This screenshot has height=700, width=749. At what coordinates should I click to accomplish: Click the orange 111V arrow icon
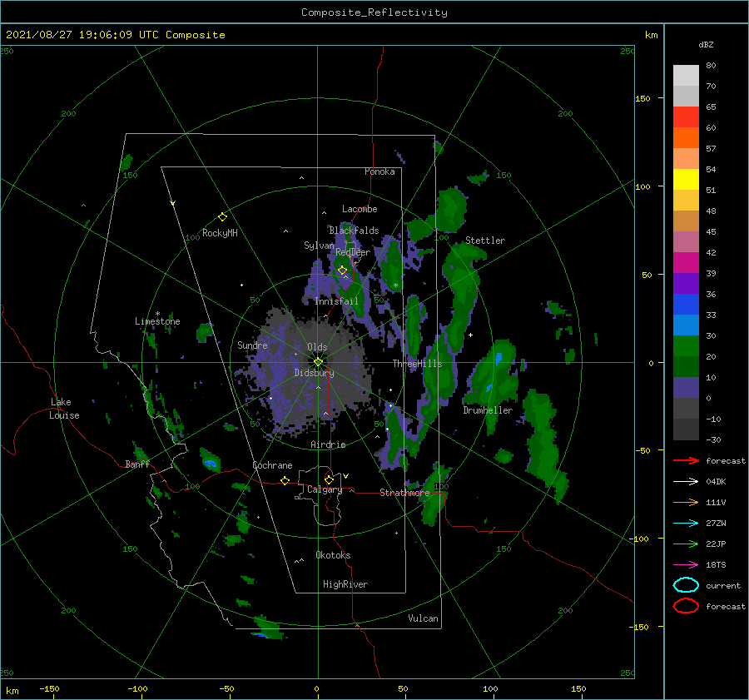[686, 502]
